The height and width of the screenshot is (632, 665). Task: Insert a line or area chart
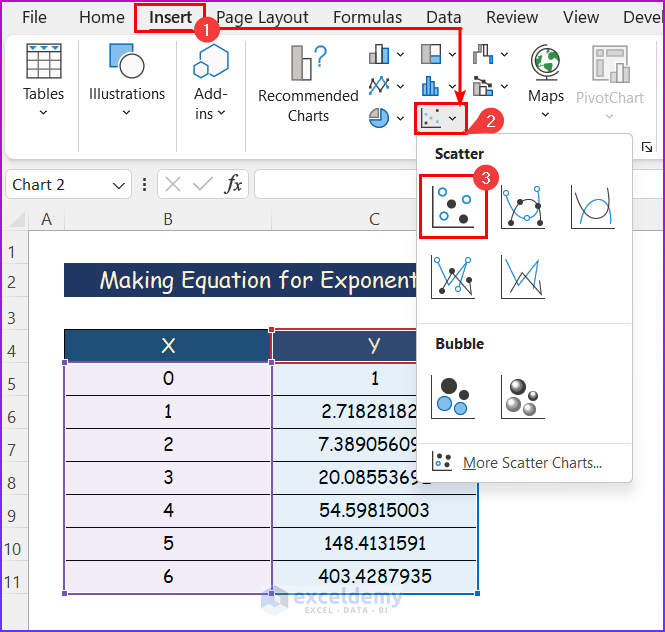(379, 86)
